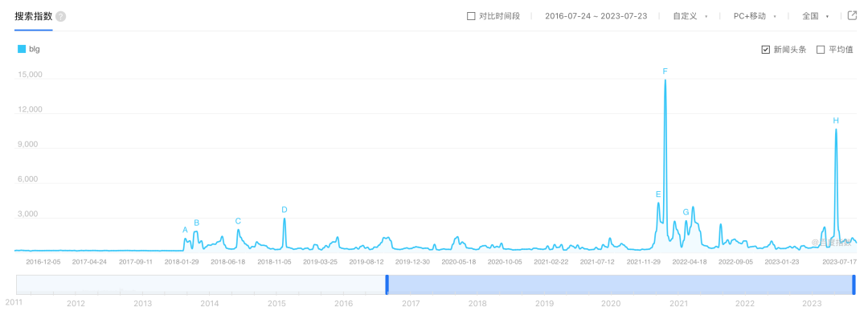Click news marker H on the chart

(836, 121)
